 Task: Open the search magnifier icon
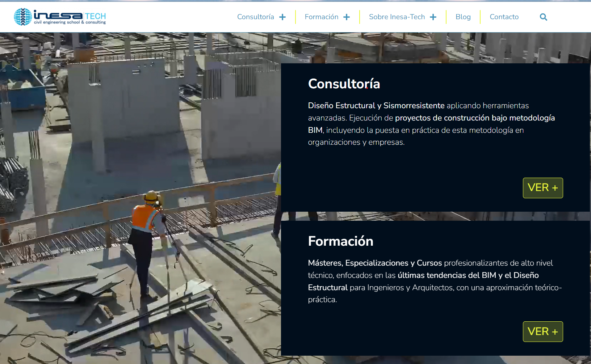pyautogui.click(x=543, y=17)
